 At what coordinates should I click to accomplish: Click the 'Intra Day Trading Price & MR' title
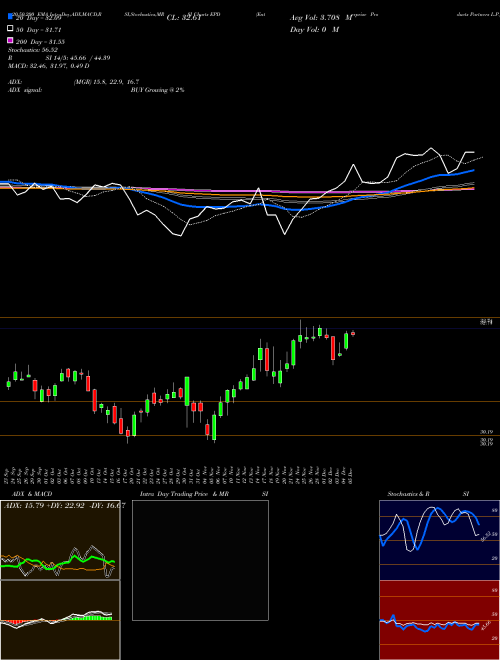184,494
